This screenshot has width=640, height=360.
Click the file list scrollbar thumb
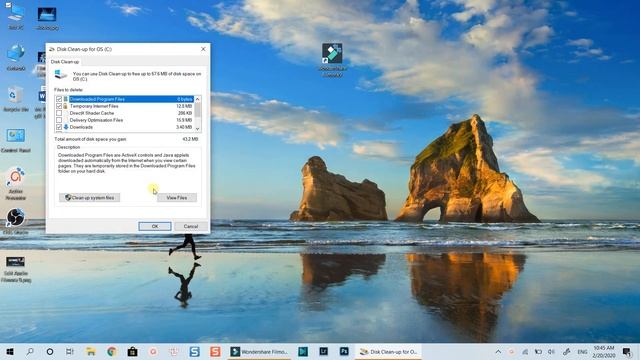click(198, 109)
